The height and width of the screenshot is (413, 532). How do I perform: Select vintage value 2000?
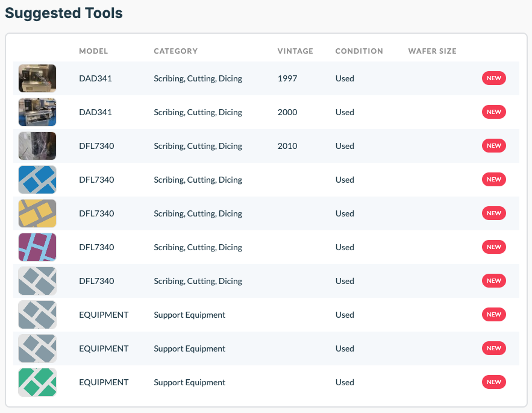pyautogui.click(x=287, y=112)
